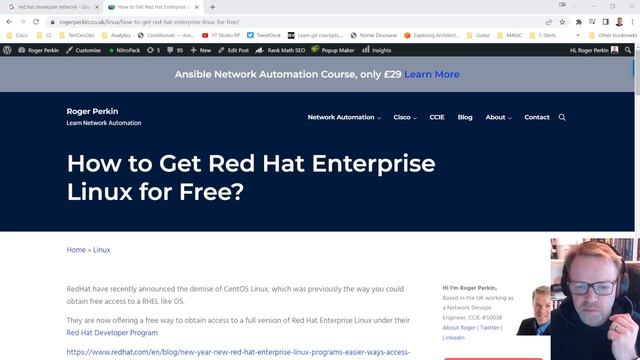Open Rank Math SEO menu

[x=280, y=50]
